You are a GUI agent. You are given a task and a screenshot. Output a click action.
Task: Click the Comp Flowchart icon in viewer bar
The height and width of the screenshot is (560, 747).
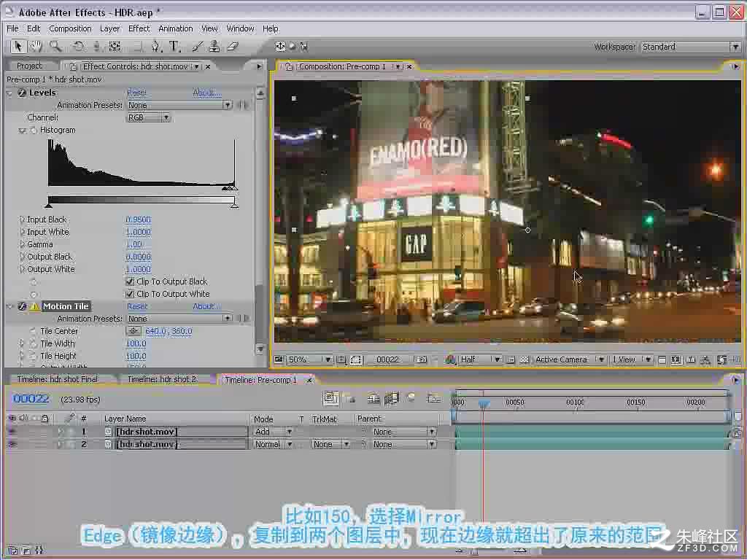coord(705,360)
